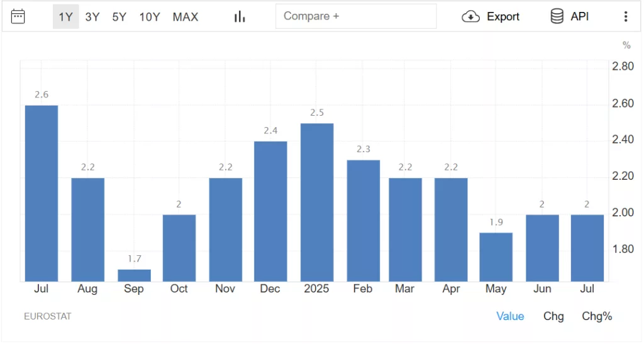
Task: Show the MAX time range
Action: pos(186,17)
